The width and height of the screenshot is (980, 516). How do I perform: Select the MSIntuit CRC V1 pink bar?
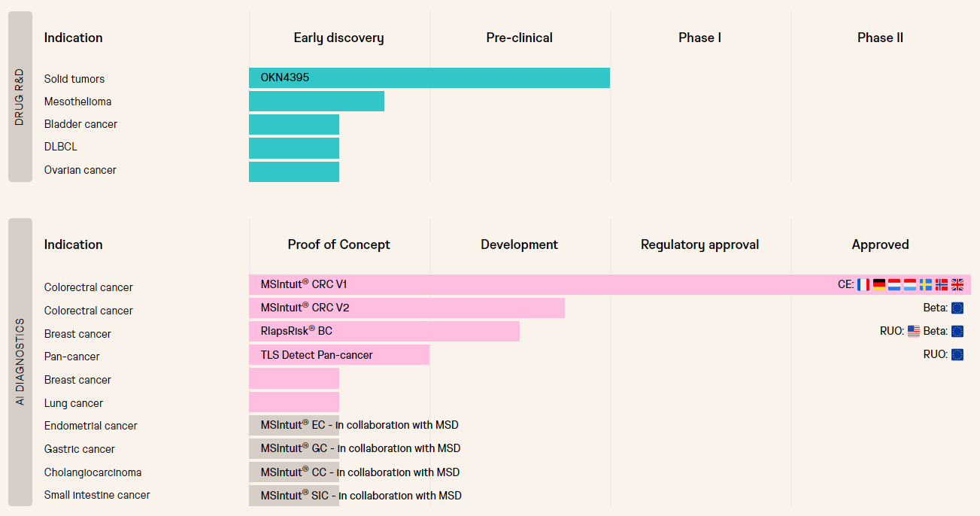tap(610, 284)
